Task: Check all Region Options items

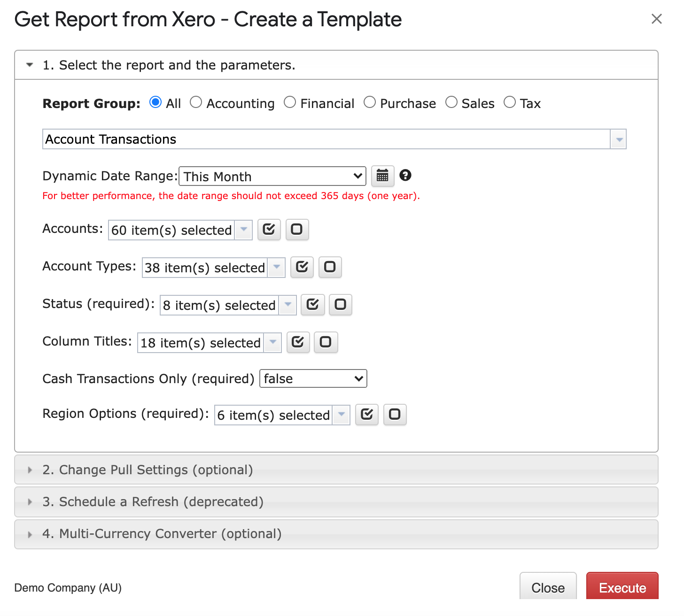Action: point(367,415)
